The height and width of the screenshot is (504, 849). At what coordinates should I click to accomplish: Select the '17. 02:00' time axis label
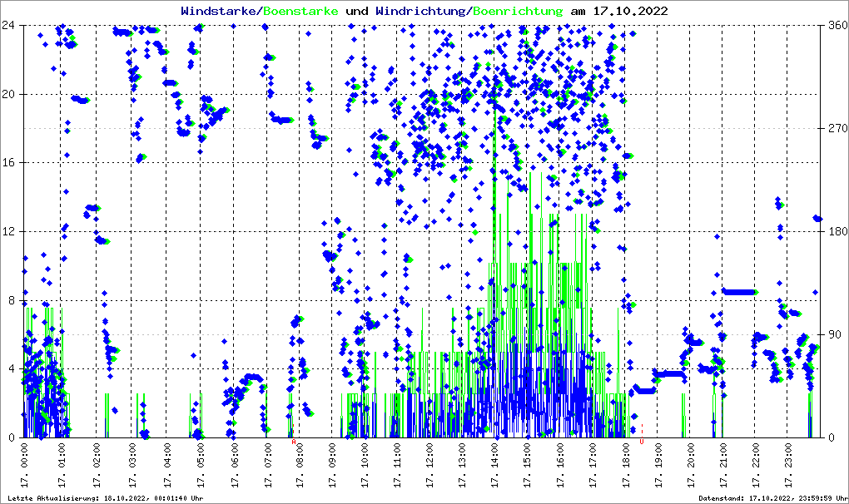(x=97, y=465)
